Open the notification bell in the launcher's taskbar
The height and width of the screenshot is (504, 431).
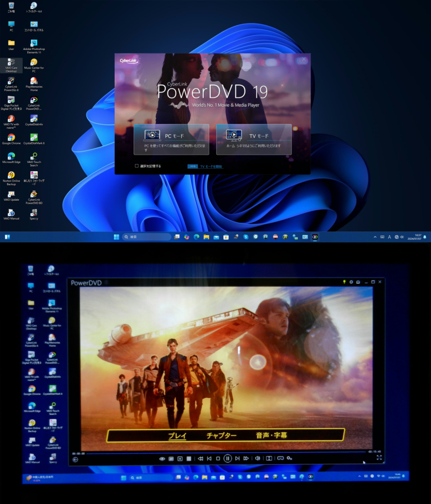pos(425,237)
